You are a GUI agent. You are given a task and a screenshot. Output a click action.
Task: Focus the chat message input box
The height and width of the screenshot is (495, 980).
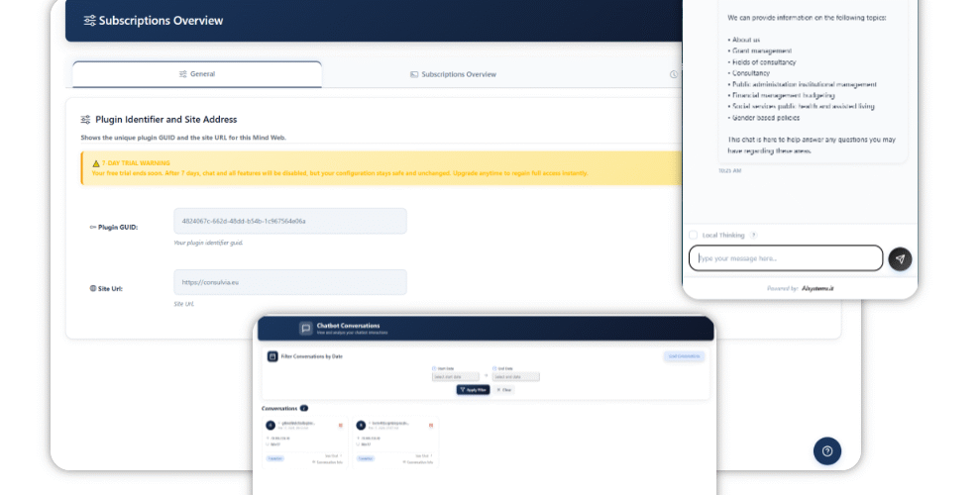coord(785,258)
